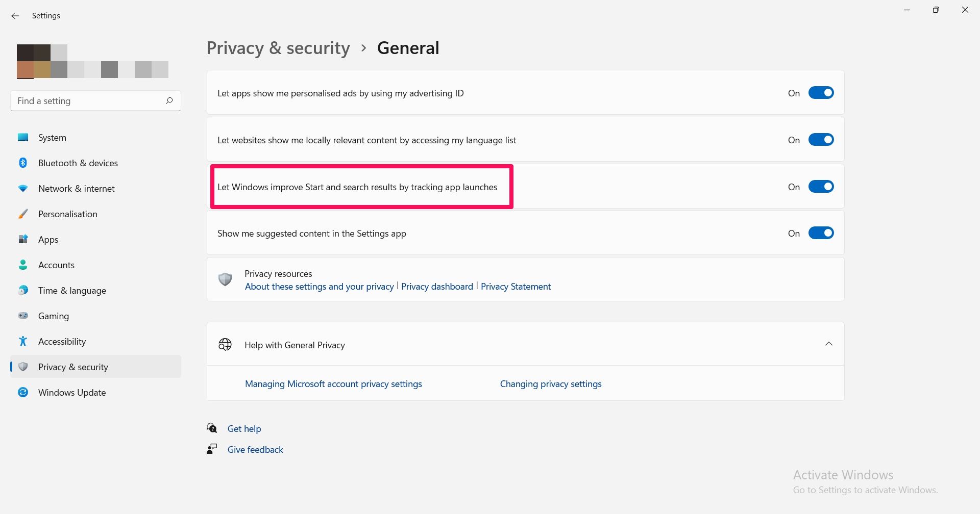Click the Windows Update sync icon
980x514 pixels.
(23, 392)
